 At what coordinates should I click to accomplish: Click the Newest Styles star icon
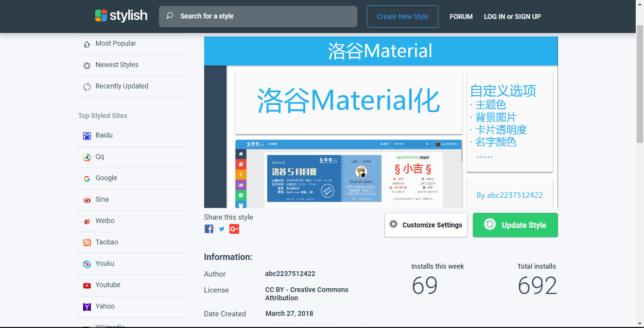click(87, 65)
